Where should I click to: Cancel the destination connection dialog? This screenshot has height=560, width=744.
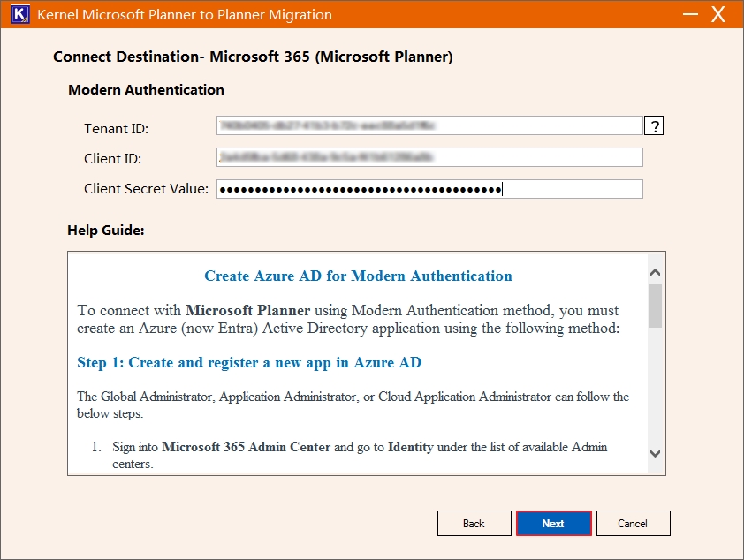click(x=633, y=524)
